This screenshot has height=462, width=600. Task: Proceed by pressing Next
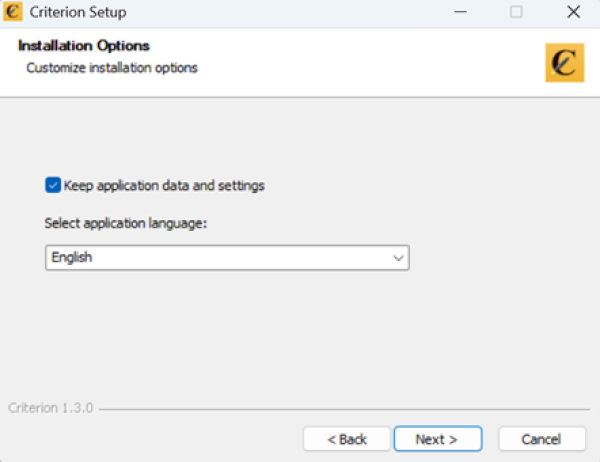[x=437, y=439]
